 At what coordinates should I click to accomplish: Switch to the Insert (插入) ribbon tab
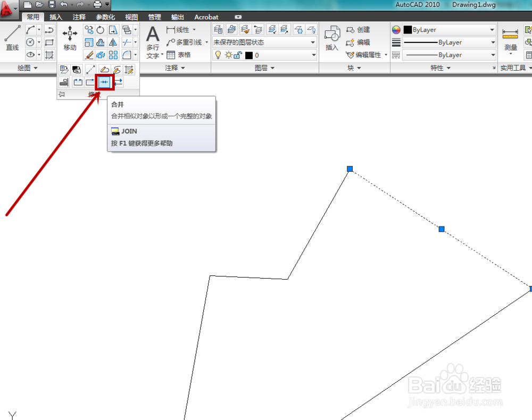pyautogui.click(x=56, y=17)
